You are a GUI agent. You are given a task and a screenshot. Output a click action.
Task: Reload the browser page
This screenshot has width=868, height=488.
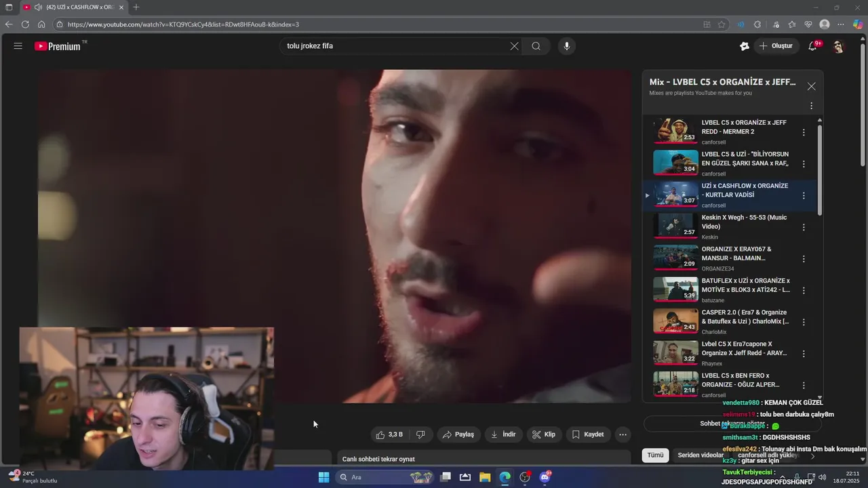point(25,24)
